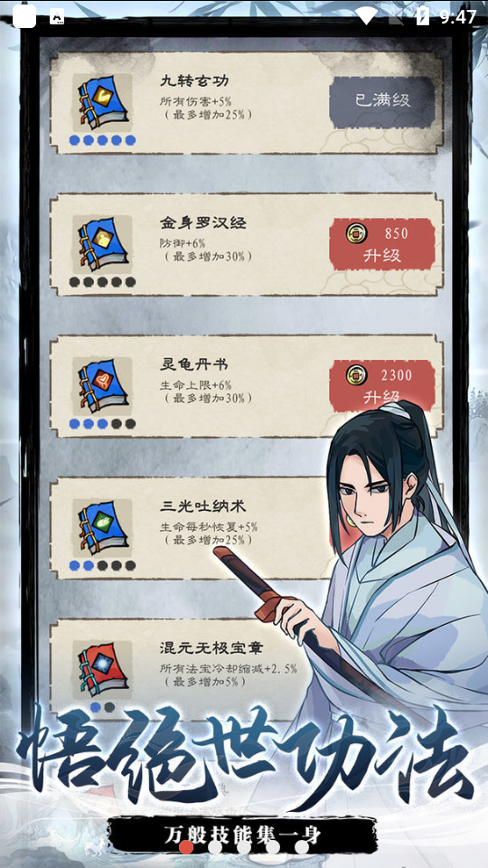Screen dimensions: 488x868
Task: Tap the red 混元无极宝章 book icon
Action: (102, 670)
